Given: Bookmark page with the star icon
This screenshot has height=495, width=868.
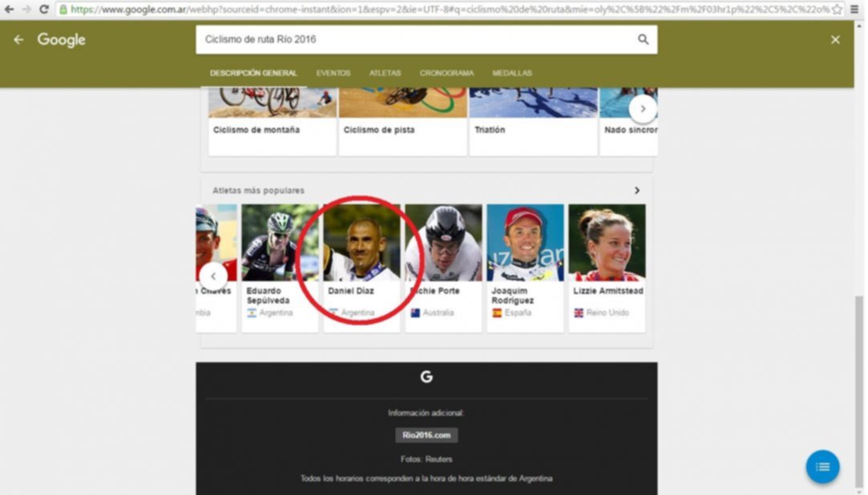Looking at the screenshot, I should (x=837, y=10).
